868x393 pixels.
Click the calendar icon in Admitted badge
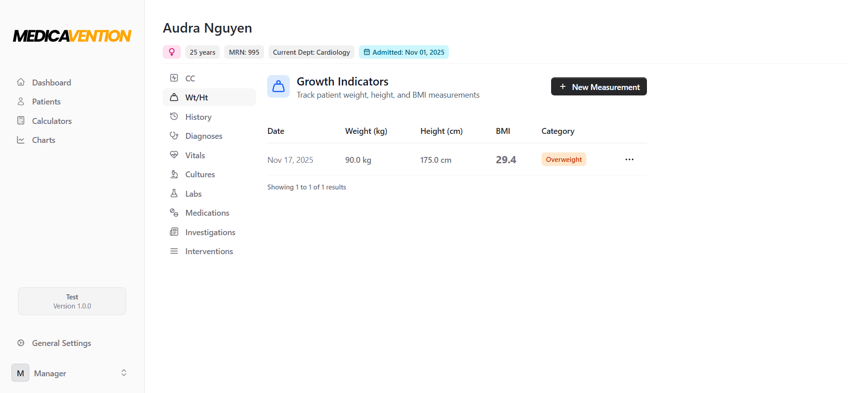tap(367, 52)
